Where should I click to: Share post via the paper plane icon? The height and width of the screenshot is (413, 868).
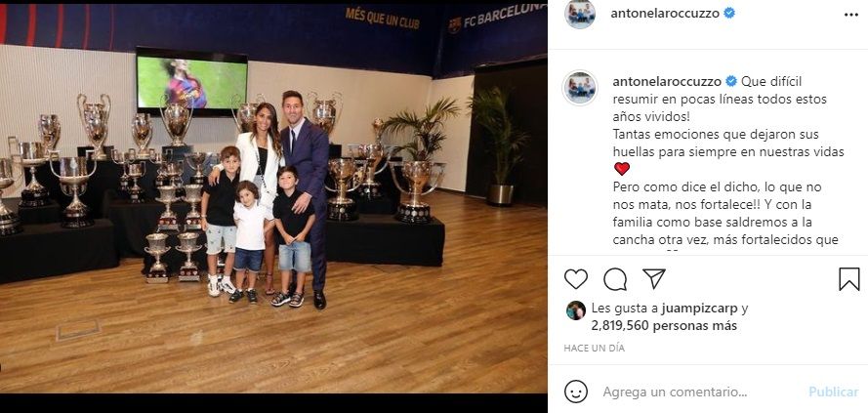tap(654, 278)
